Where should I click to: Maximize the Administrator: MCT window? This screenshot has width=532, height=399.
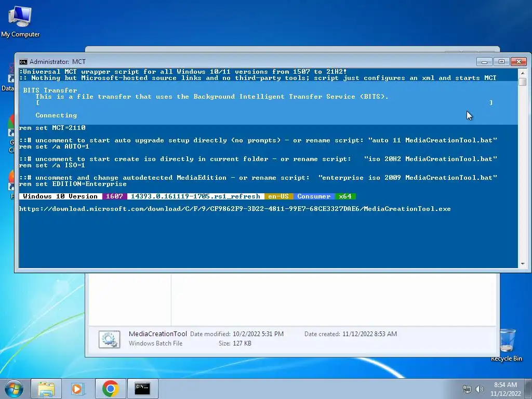click(x=501, y=62)
